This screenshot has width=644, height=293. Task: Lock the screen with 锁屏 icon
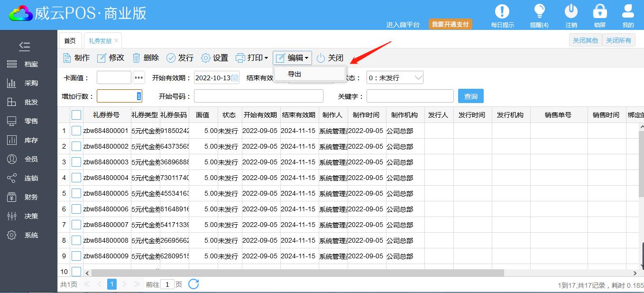pos(600,12)
